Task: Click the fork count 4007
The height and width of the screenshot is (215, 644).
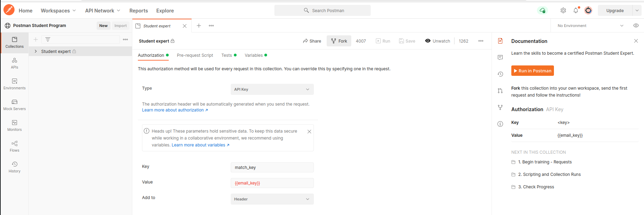Action: [361, 41]
